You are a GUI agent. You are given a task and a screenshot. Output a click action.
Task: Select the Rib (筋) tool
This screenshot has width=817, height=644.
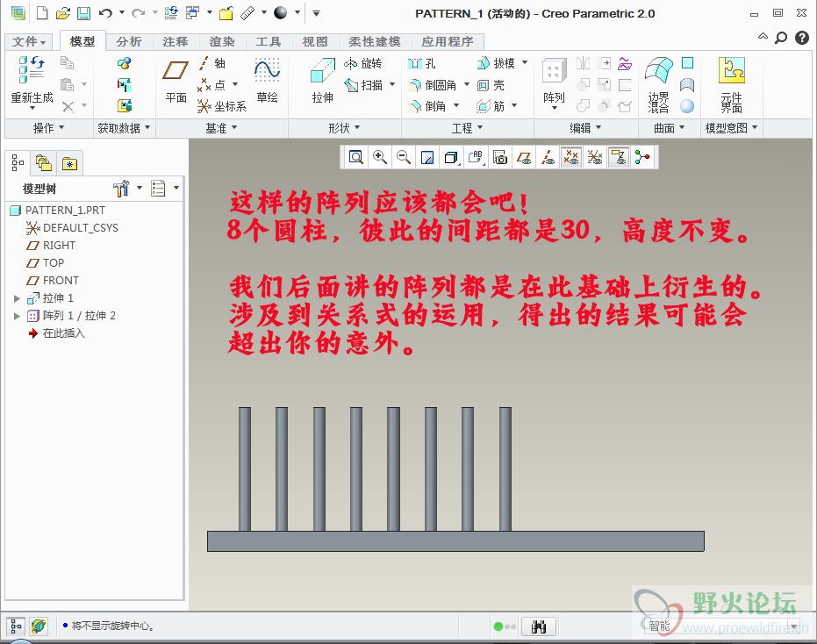[x=491, y=106]
